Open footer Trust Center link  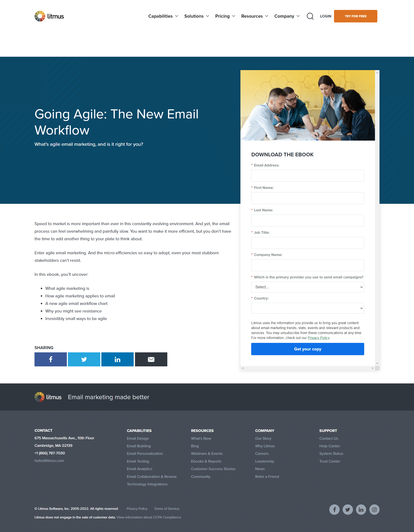click(x=330, y=461)
